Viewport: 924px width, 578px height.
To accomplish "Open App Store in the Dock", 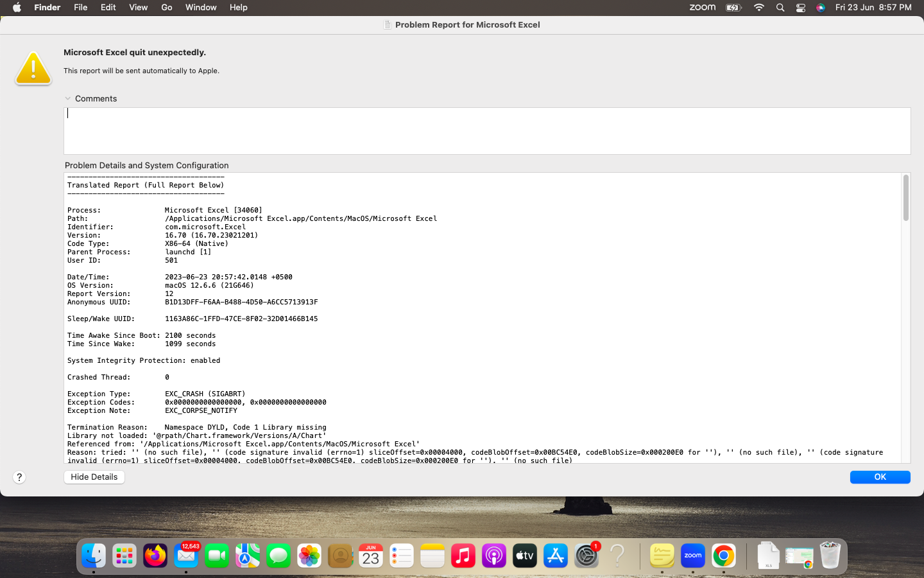I will point(556,556).
